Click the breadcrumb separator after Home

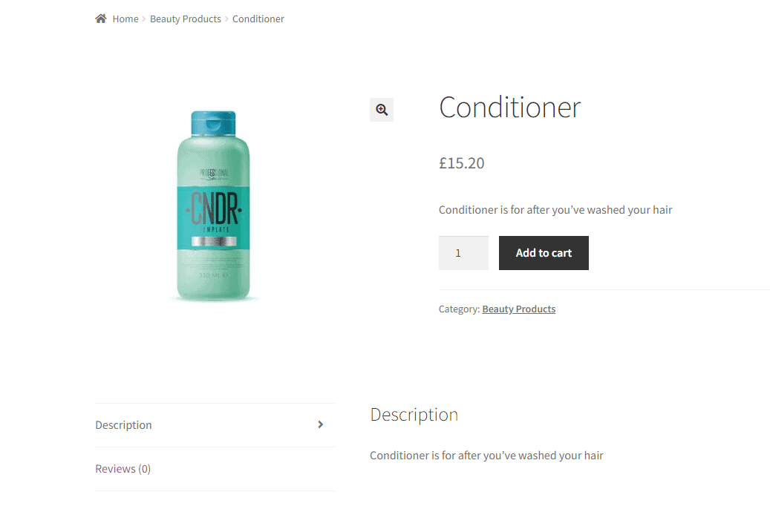[x=144, y=19]
